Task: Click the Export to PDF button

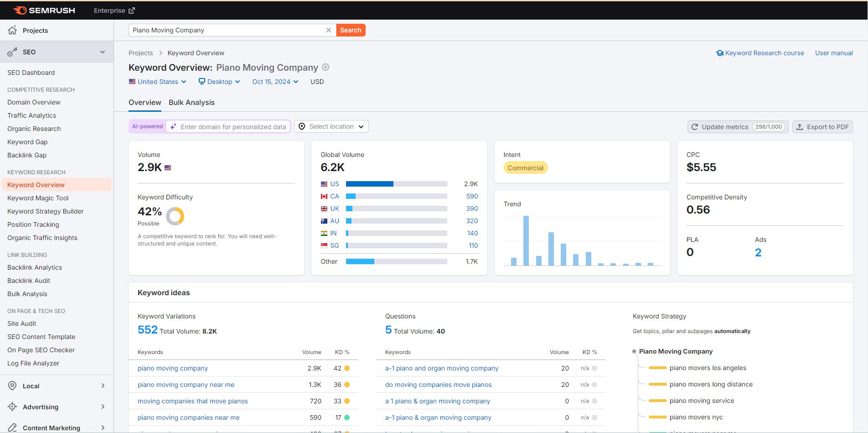Action: [x=822, y=127]
